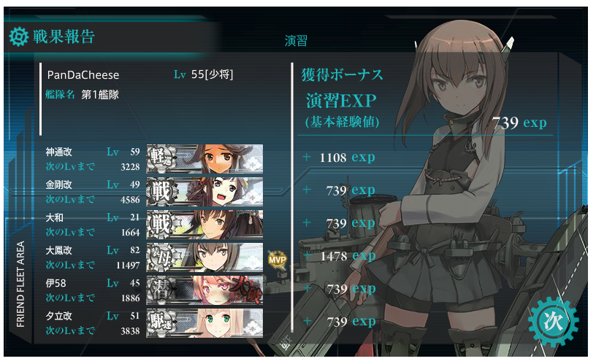The height and width of the screenshot is (364, 596).
Task: Click the gear icon beside 戦果報告
Action: (x=19, y=36)
